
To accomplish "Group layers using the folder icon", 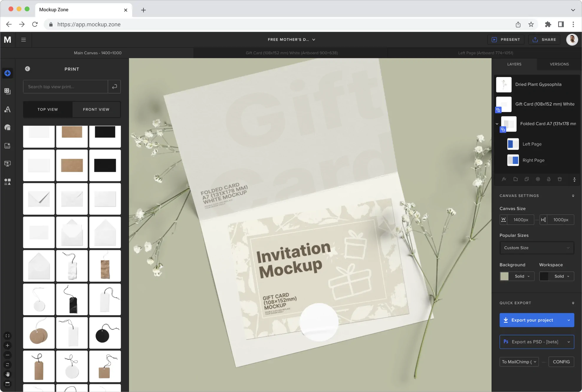I will [x=515, y=179].
